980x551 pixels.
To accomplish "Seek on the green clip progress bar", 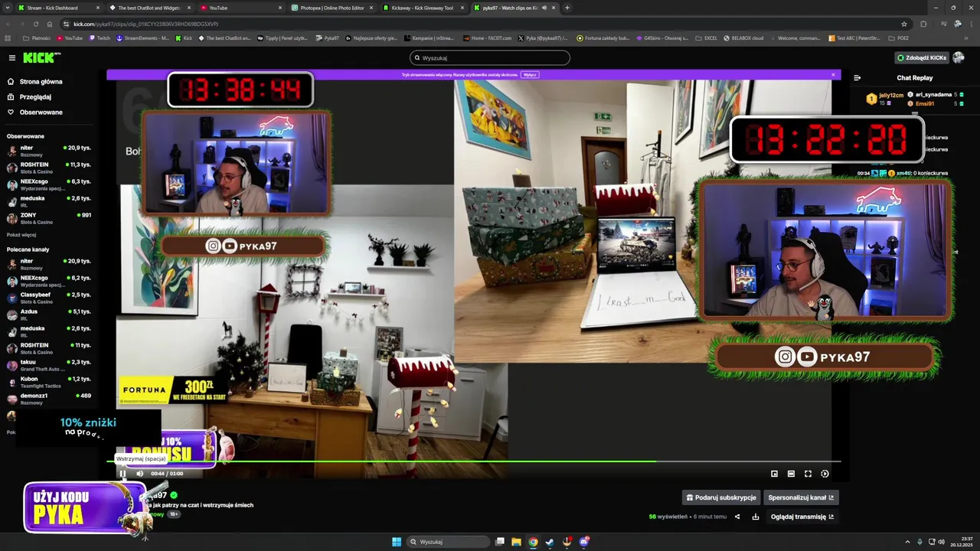I will pos(473,461).
